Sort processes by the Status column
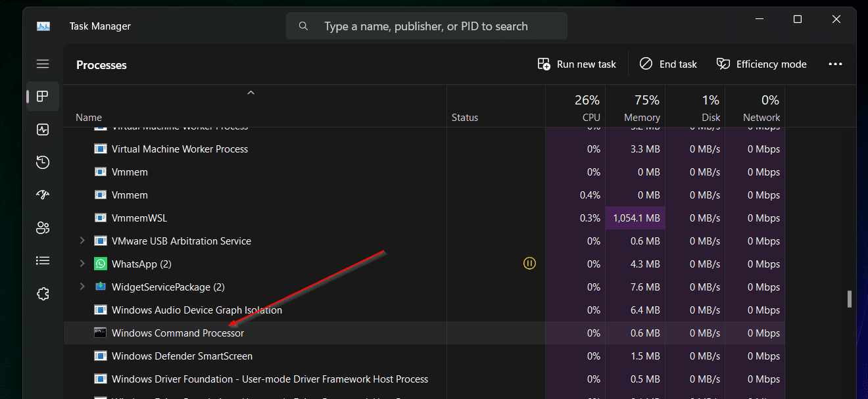Viewport: 868px width, 399px height. (496, 106)
